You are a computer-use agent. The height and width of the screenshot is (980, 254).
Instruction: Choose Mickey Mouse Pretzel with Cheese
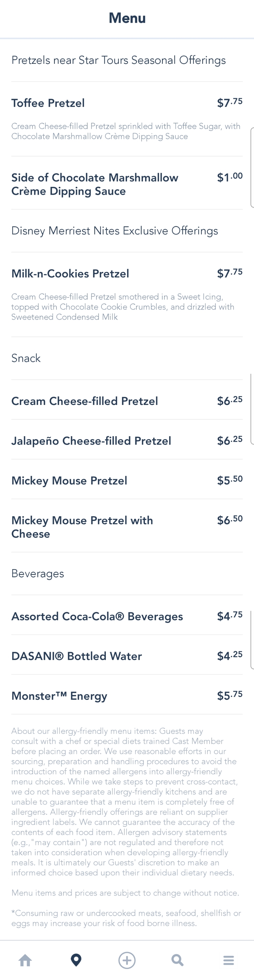pyautogui.click(x=82, y=527)
